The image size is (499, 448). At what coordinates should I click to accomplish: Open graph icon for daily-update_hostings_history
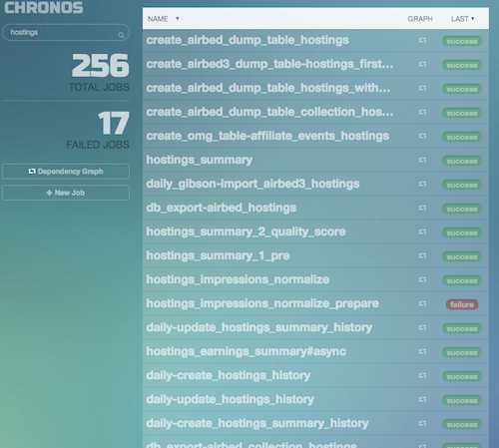click(x=422, y=399)
